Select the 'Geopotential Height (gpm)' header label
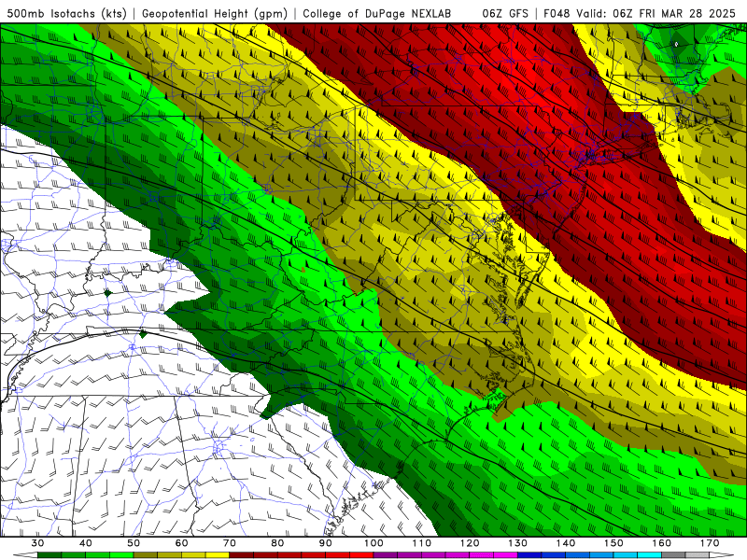The width and height of the screenshot is (747, 560). (215, 13)
